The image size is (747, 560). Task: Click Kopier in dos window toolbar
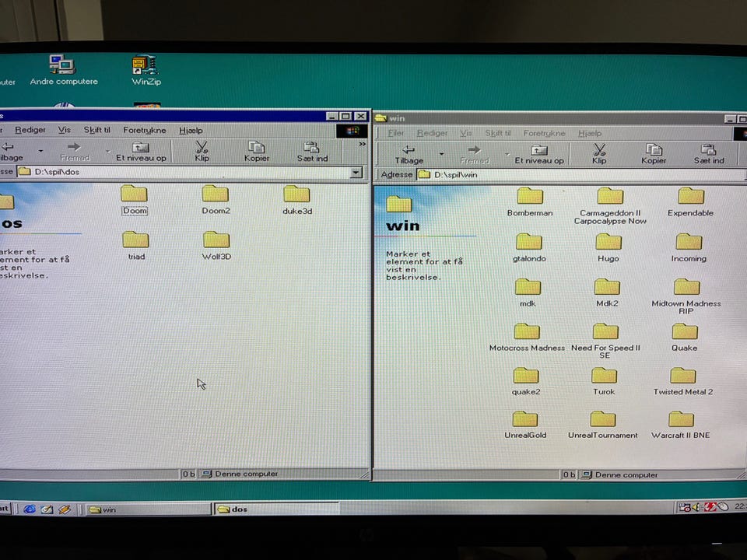point(257,151)
